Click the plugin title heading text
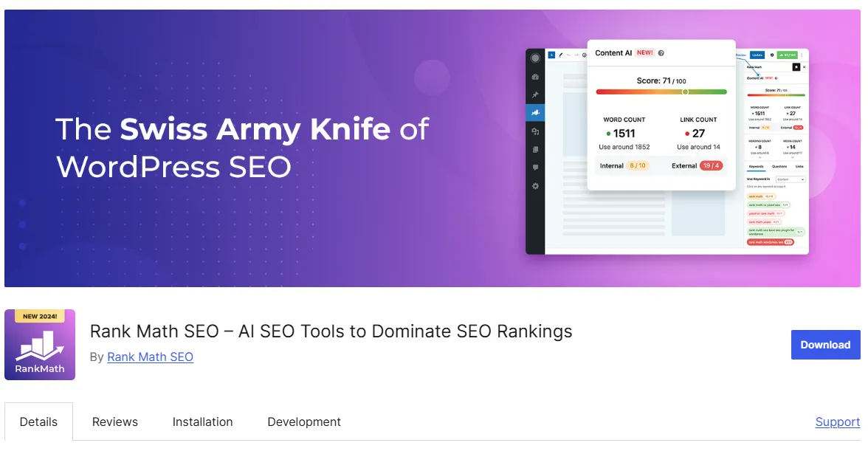Image resolution: width=868 pixels, height=454 pixels. point(331,331)
